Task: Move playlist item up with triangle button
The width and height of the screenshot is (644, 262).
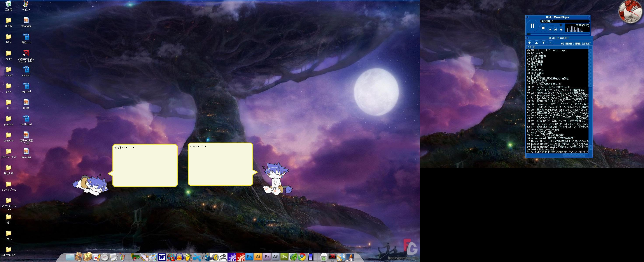Action: click(536, 43)
